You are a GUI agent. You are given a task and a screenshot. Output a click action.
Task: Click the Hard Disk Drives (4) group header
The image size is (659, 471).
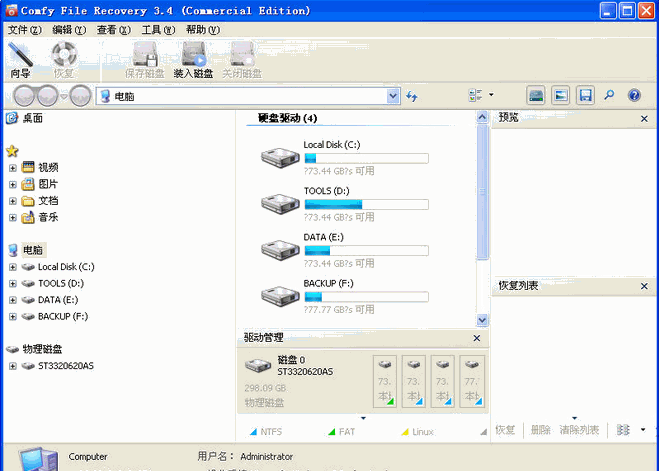pyautogui.click(x=287, y=118)
